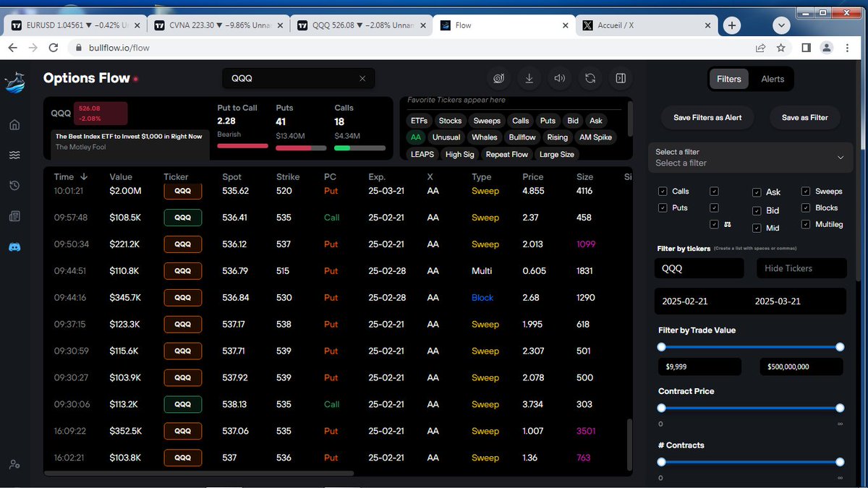
Task: Sort by the Time column header
Action: click(x=70, y=176)
